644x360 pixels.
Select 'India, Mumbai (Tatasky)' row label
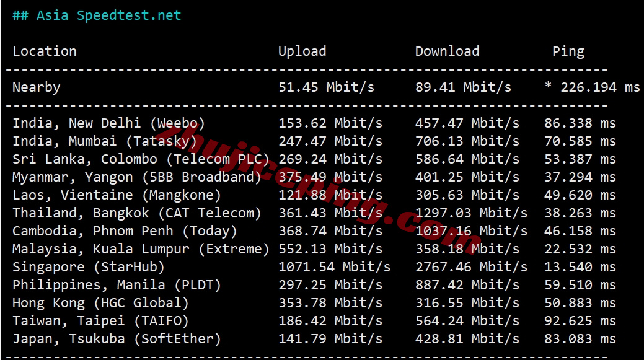click(104, 141)
